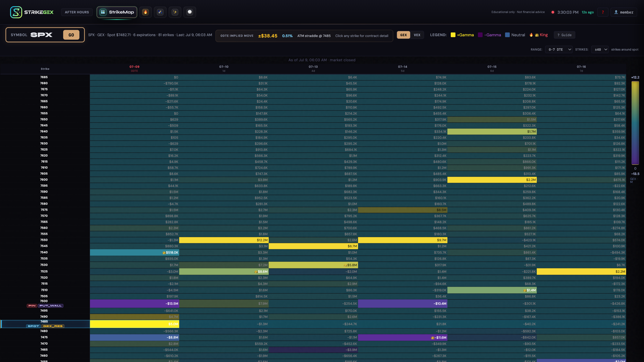Open the white moon icon view
This screenshot has height=362, width=644.
pyautogui.click(x=190, y=12)
